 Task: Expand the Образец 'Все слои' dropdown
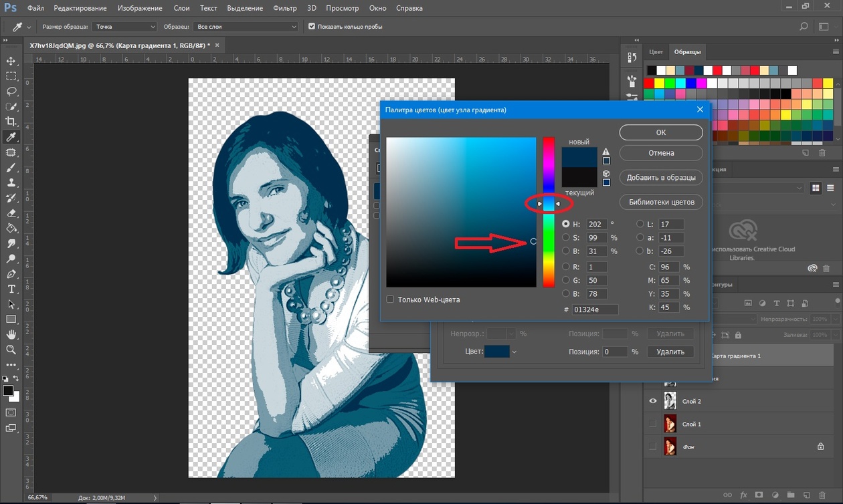(246, 27)
